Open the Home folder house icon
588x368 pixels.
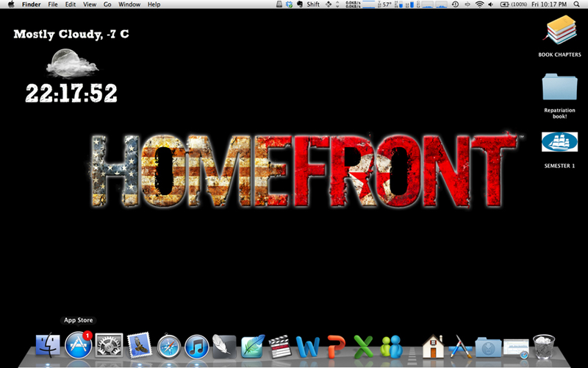[433, 346]
